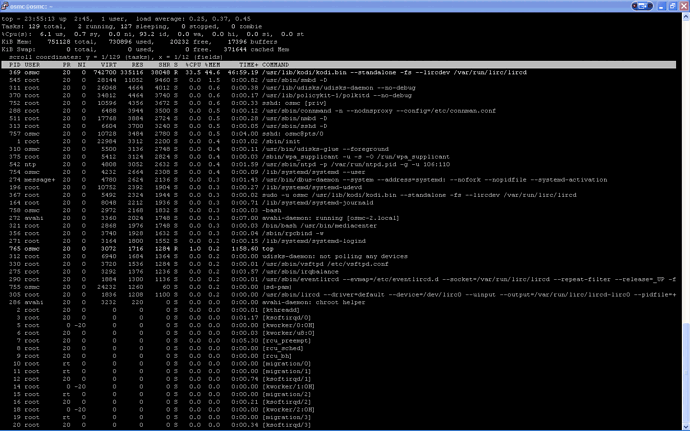Click the 'KiB Swap:' summary line
The image size is (690, 431).
[145, 50]
